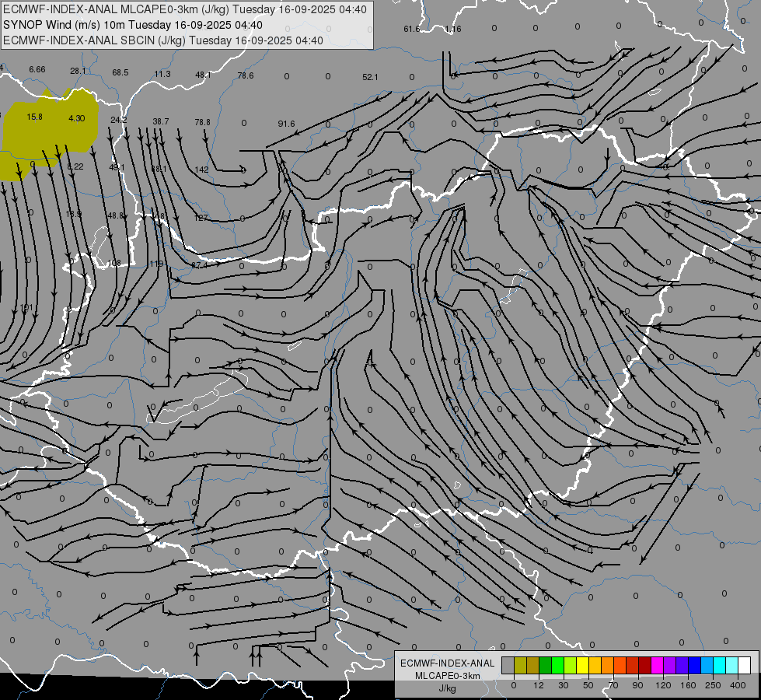761x700 pixels.
Task: Select the white legend swatch at the end
Action: point(745,666)
